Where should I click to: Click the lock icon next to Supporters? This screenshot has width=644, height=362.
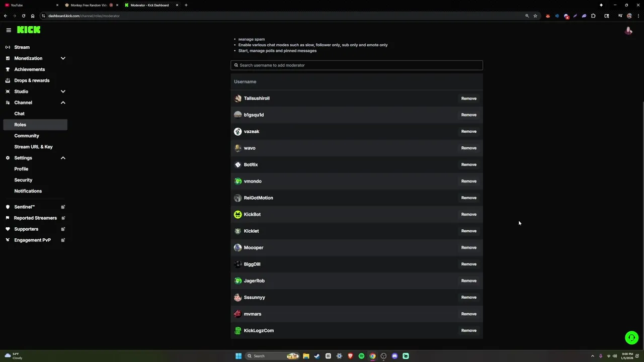click(x=63, y=229)
